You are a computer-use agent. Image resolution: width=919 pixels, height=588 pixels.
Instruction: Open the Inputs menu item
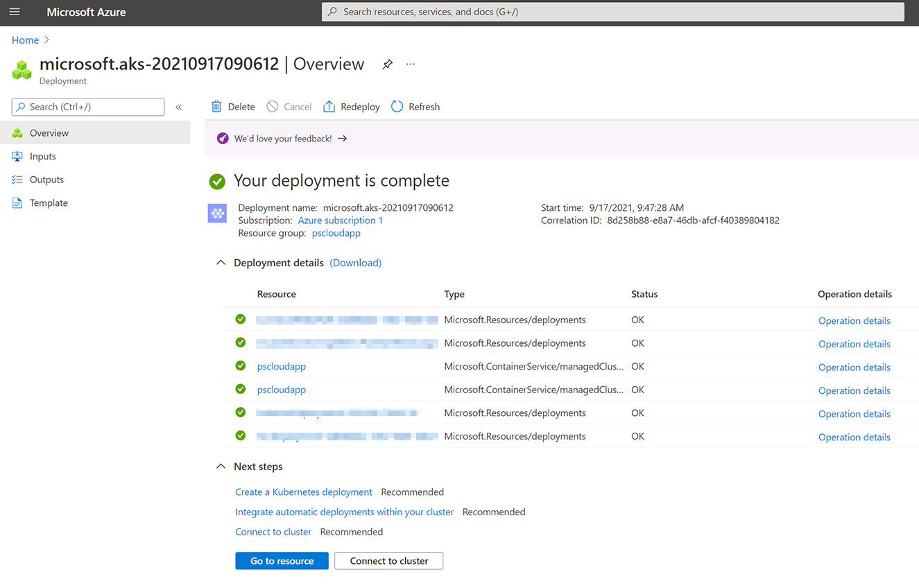point(42,157)
